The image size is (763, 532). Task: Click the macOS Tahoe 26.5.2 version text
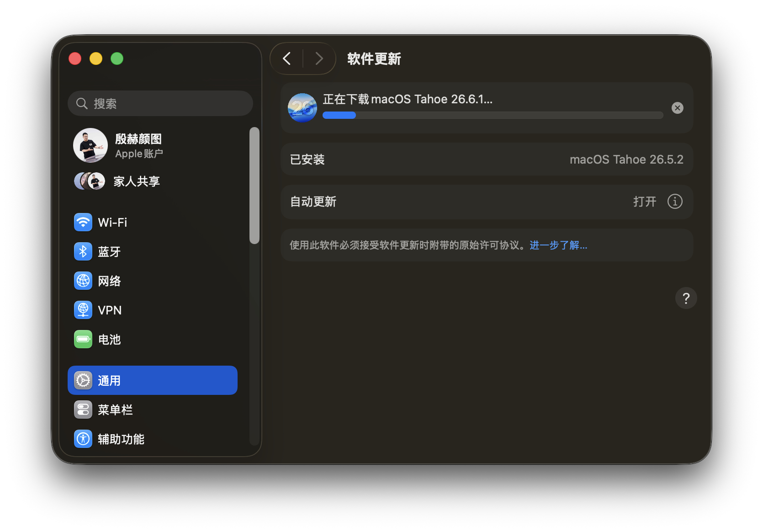pos(626,160)
